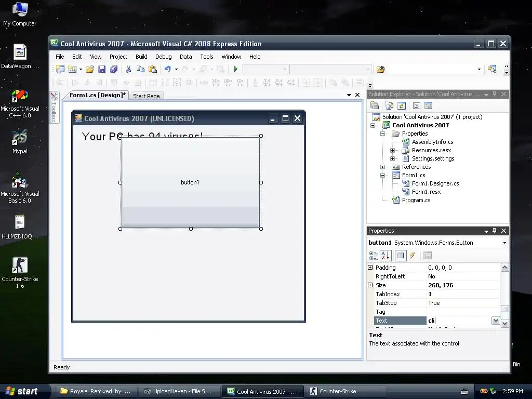Viewport: 532px width, 399px height.
Task: Switch Properties grid to Categorized view
Action: 374,256
